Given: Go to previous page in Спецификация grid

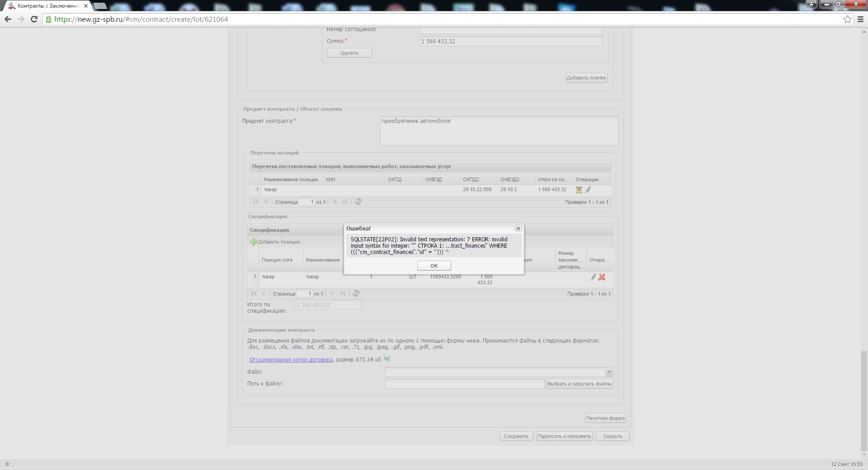Looking at the screenshot, I should coord(264,293).
